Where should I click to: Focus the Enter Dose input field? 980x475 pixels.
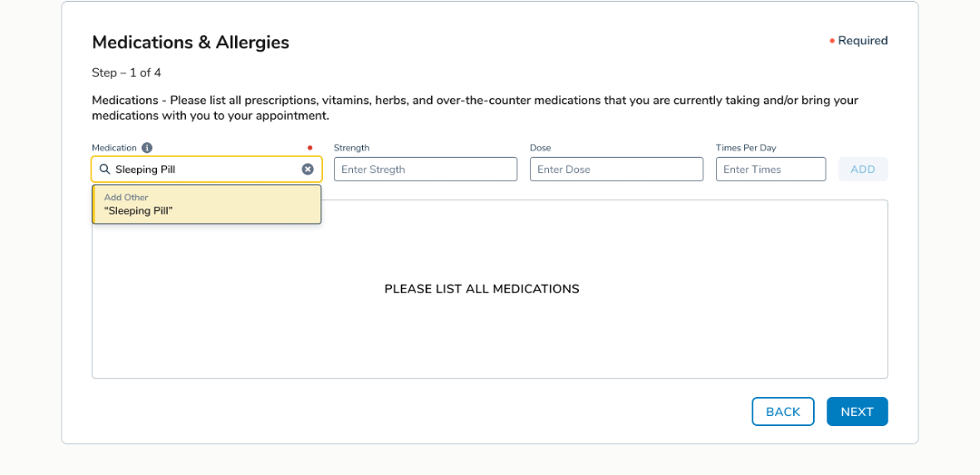point(616,170)
